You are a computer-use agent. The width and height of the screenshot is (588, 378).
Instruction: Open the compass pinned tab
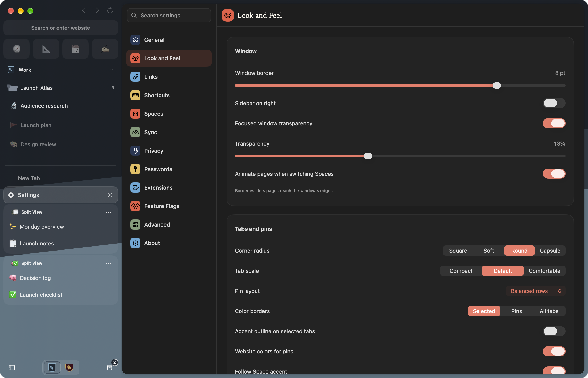[x=17, y=49]
